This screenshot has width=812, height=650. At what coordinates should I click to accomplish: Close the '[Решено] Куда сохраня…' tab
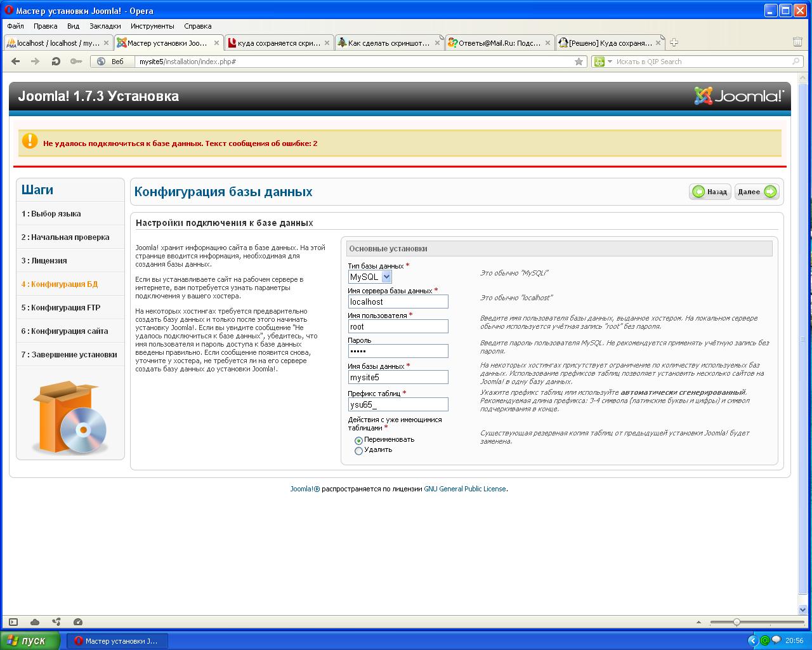658,43
